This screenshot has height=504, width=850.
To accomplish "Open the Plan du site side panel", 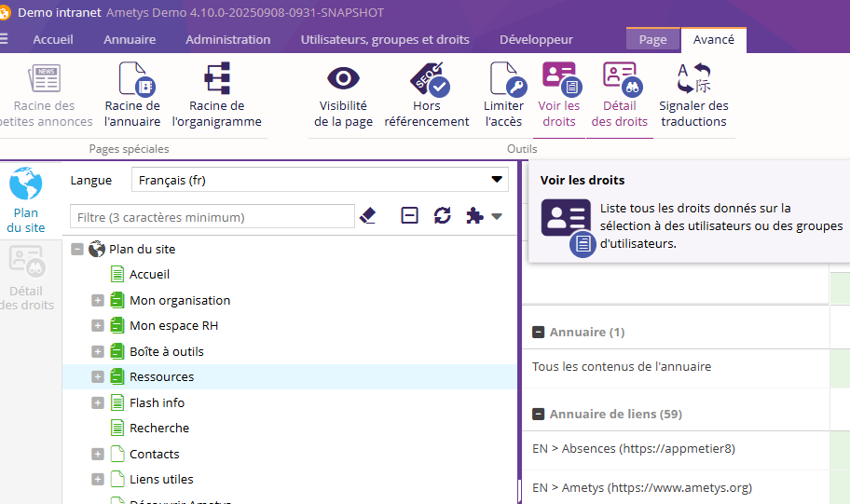I will (x=26, y=200).
